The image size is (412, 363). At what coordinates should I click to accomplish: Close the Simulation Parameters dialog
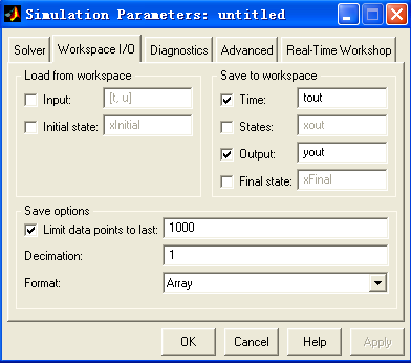[x=397, y=14]
